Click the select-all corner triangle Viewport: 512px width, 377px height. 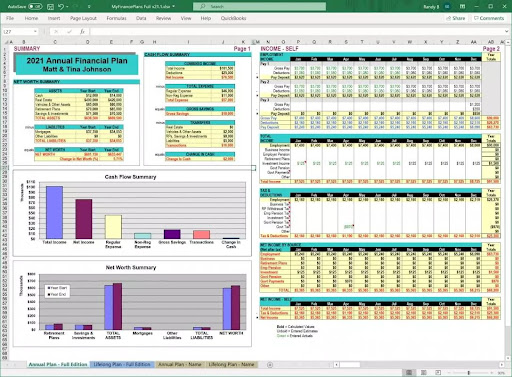(6, 42)
